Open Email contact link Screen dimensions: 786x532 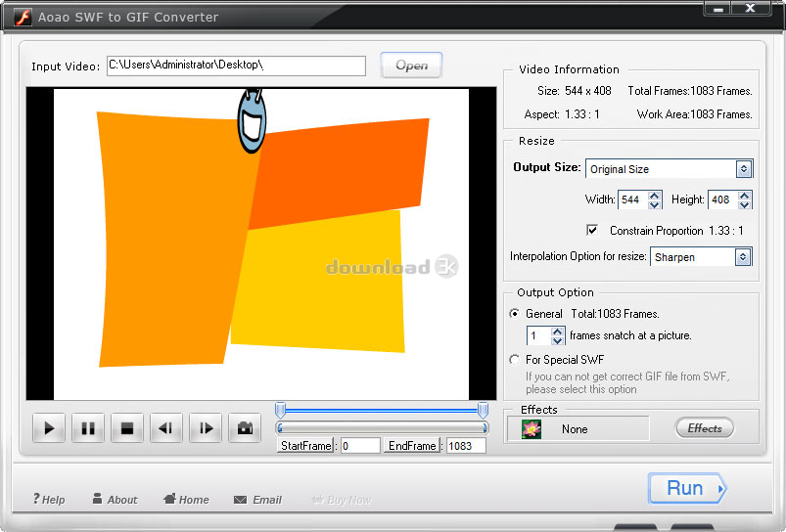coord(257,500)
